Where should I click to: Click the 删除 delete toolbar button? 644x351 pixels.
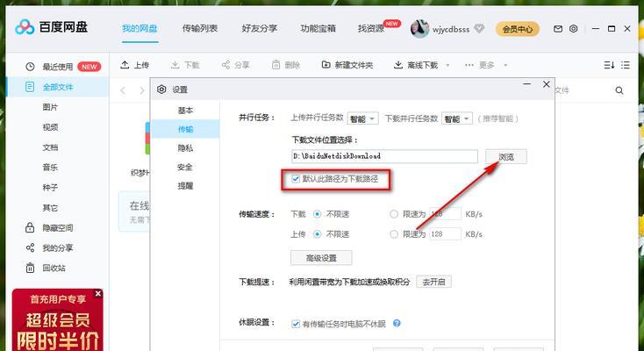pyautogui.click(x=286, y=65)
